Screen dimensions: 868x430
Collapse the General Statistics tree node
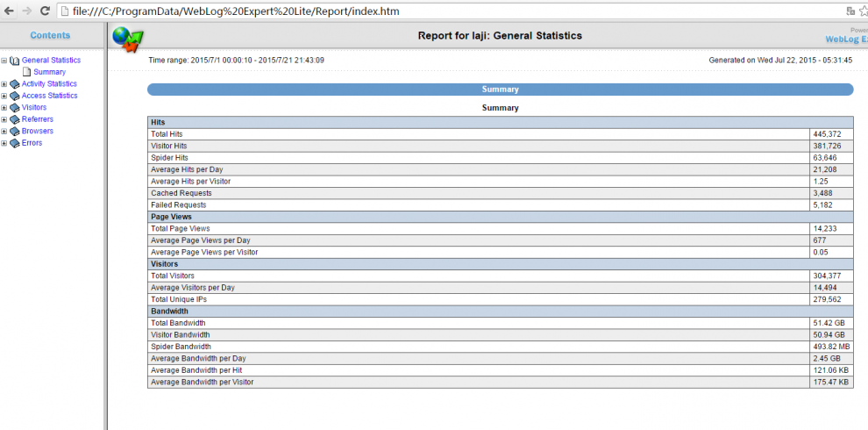[4, 61]
